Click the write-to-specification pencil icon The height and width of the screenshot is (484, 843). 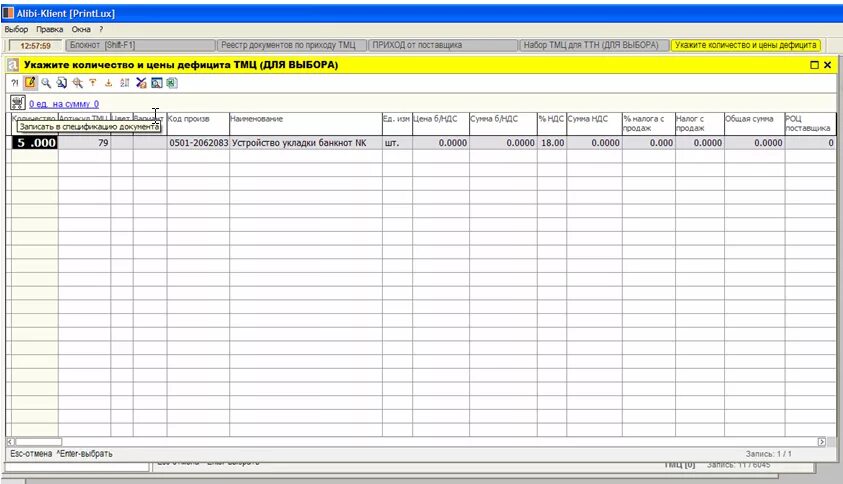tap(30, 83)
